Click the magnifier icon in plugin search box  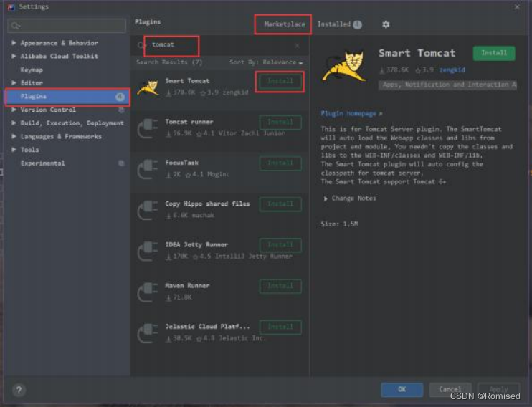coord(141,45)
